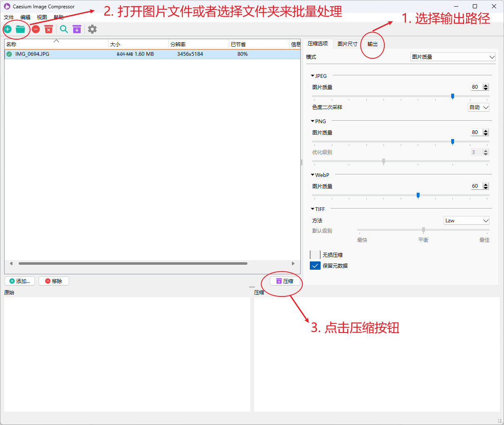The width and height of the screenshot is (504, 425).
Task: Click the PNG 优化级别 slider handle
Action: click(x=383, y=162)
